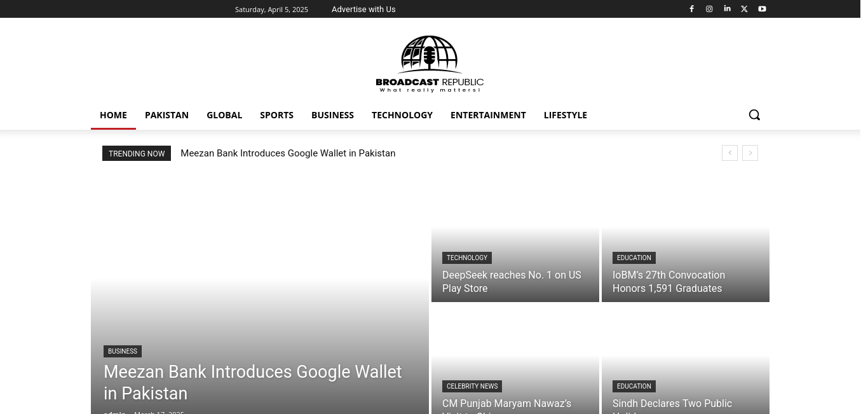Viewport: 868px width, 414px height.
Task: Click Education tag on Sindh article
Action: (634, 386)
